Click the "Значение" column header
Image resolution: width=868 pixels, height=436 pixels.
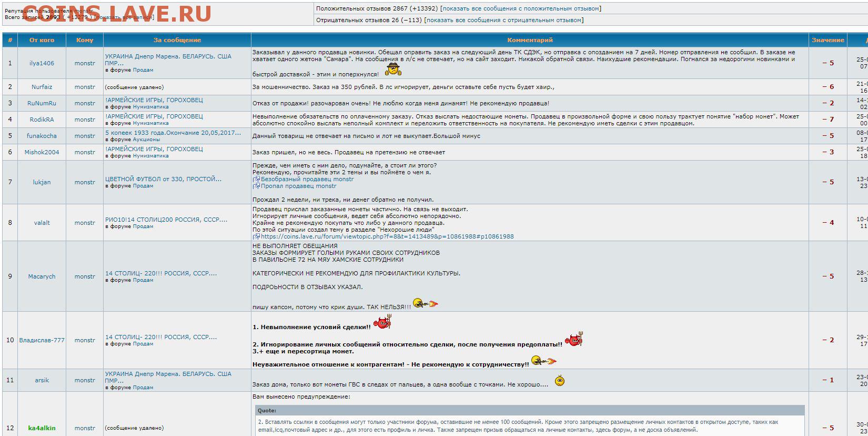tap(828, 40)
